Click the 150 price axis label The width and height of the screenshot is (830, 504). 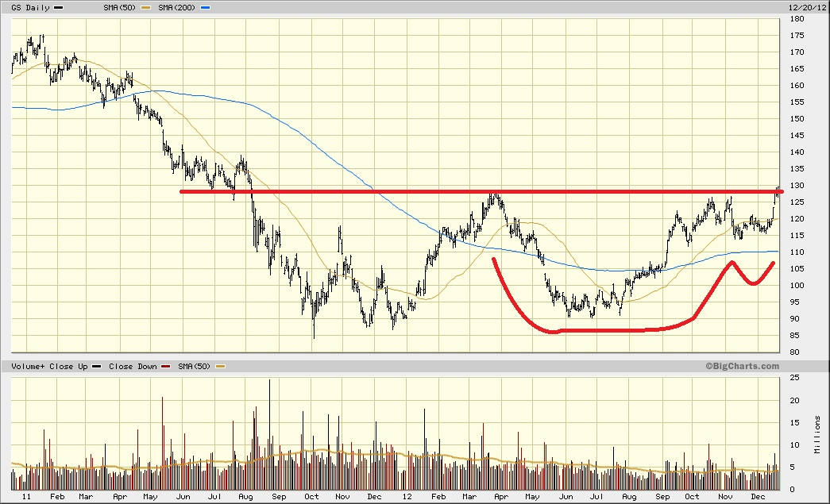coord(797,118)
